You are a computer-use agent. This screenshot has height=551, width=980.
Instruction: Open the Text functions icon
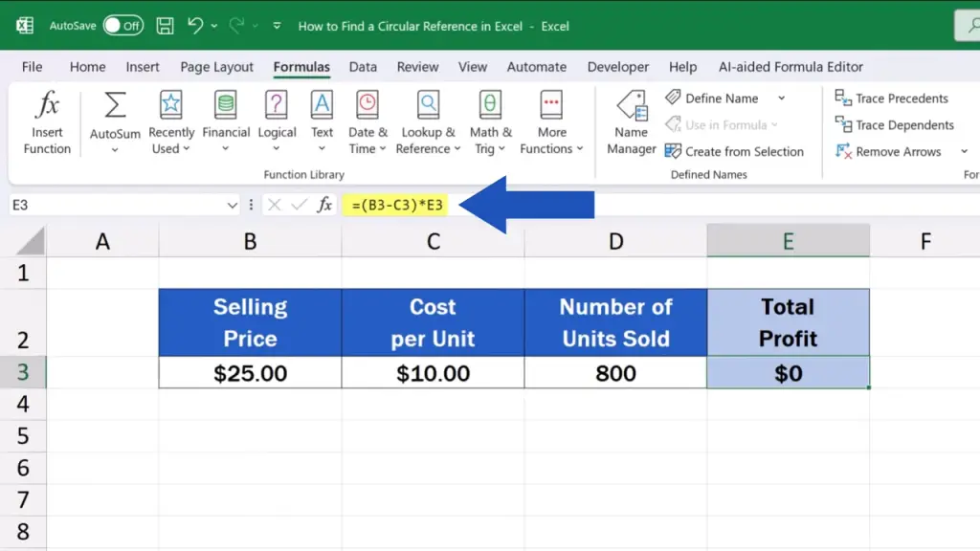click(322, 105)
